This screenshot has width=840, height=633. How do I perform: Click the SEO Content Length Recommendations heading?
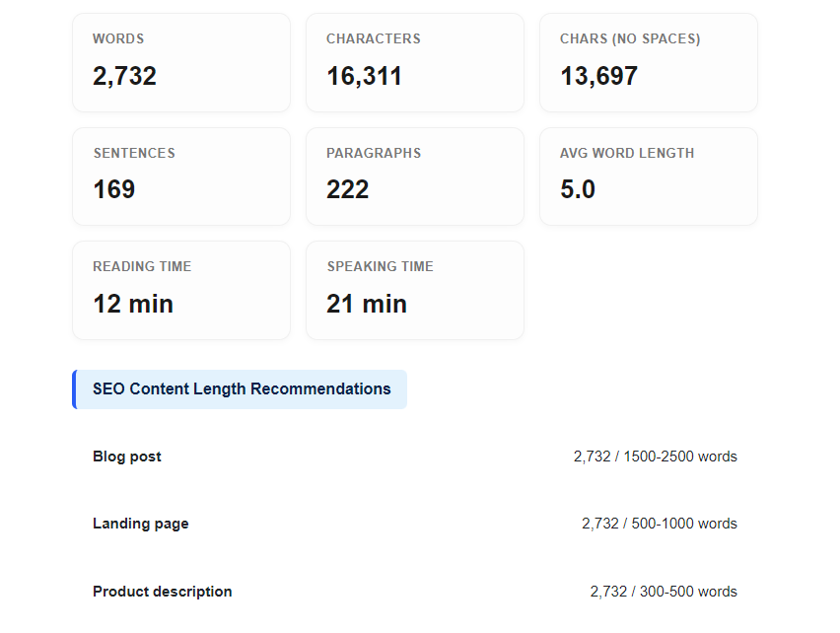point(240,389)
